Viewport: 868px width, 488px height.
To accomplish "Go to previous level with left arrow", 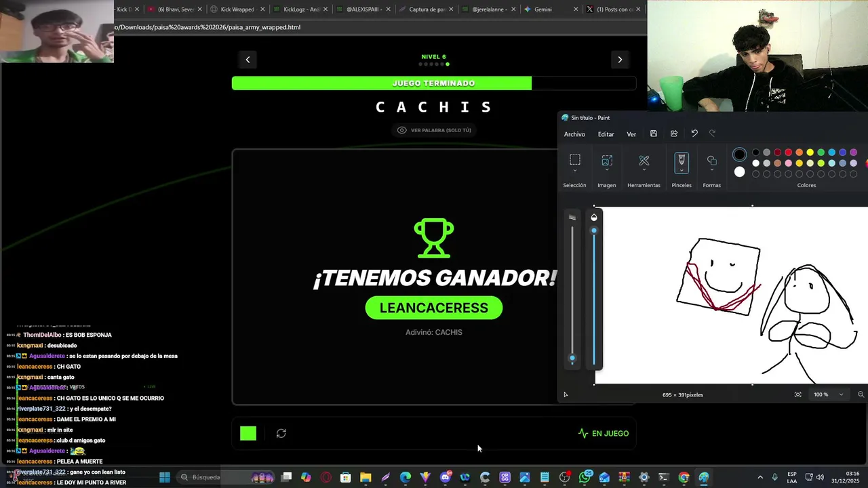I will coord(248,60).
